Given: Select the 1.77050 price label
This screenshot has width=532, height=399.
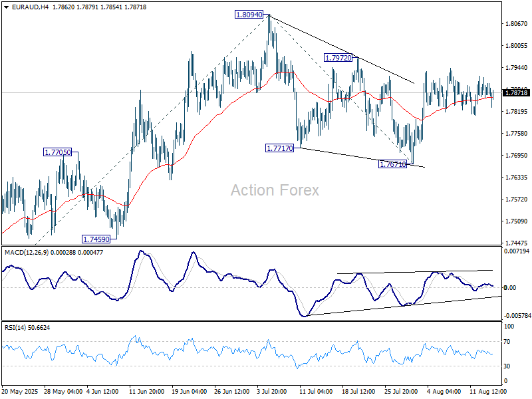Looking at the screenshot, I should 58,152.
